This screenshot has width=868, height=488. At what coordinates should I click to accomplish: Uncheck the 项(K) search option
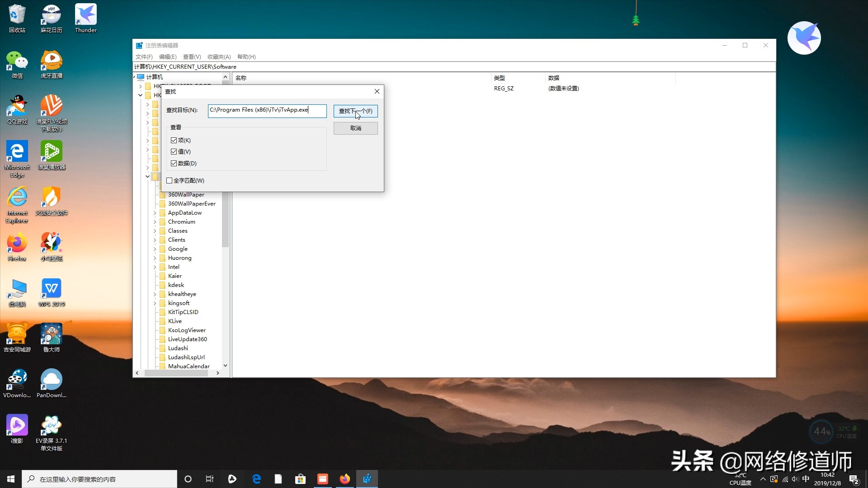[175, 140]
